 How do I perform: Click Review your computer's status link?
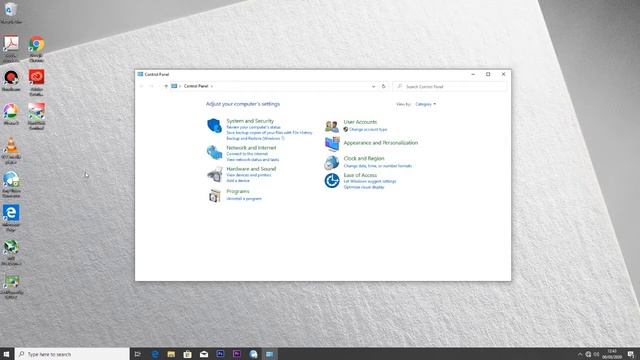253,127
